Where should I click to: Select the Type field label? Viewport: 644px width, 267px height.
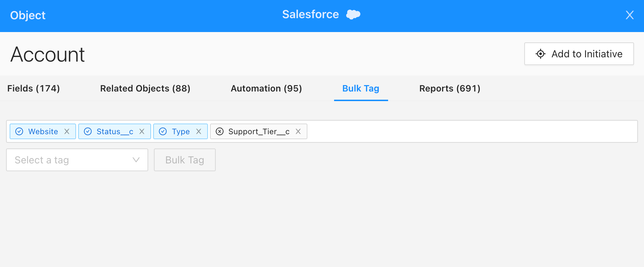[181, 131]
